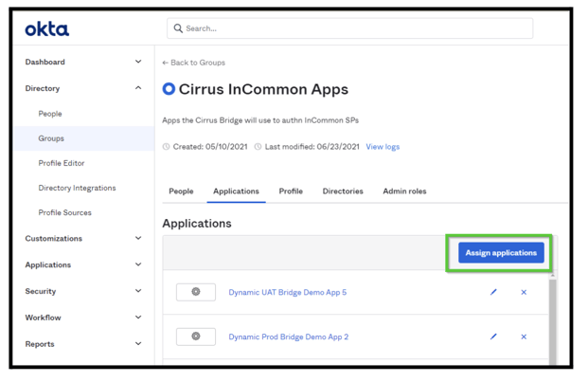The width and height of the screenshot is (588, 382).
Task: Open Profile Sources in sidebar
Action: coord(64,212)
